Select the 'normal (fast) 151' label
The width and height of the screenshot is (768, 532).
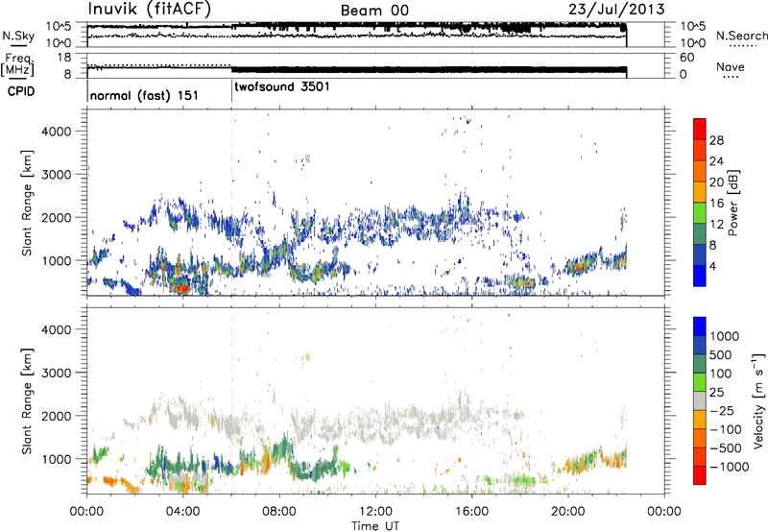point(145,95)
